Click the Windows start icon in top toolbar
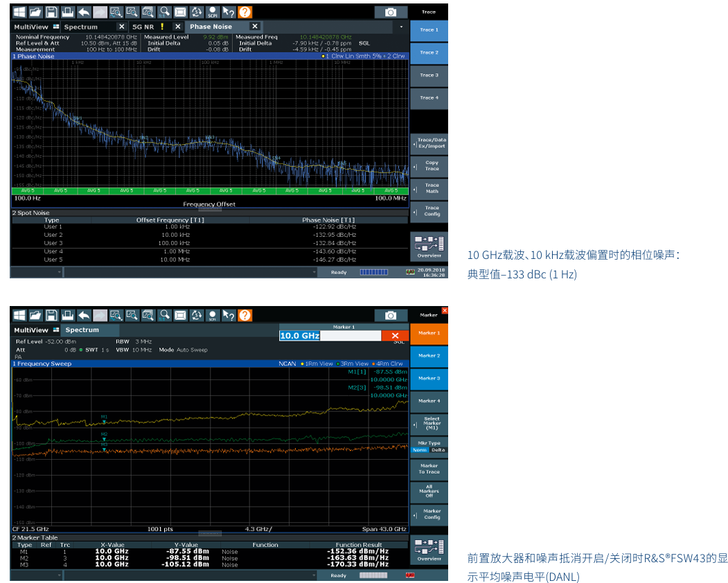This screenshot has width=728, height=583. pos(19,12)
